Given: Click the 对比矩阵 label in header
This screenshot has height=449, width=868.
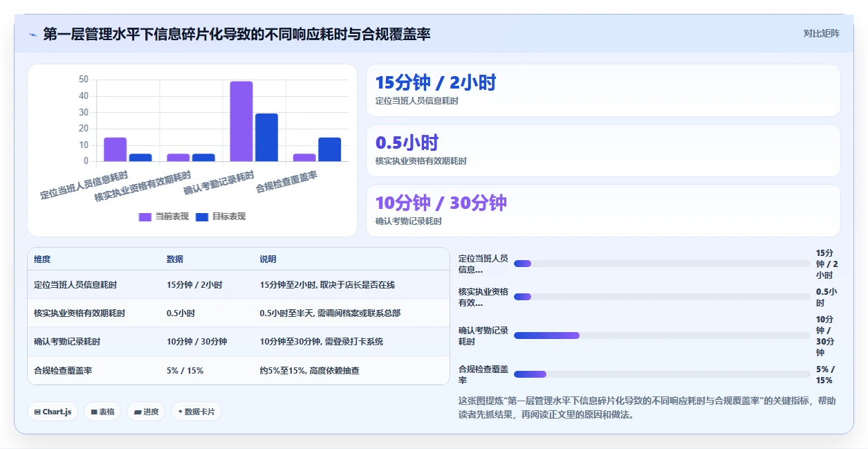Looking at the screenshot, I should 822,33.
